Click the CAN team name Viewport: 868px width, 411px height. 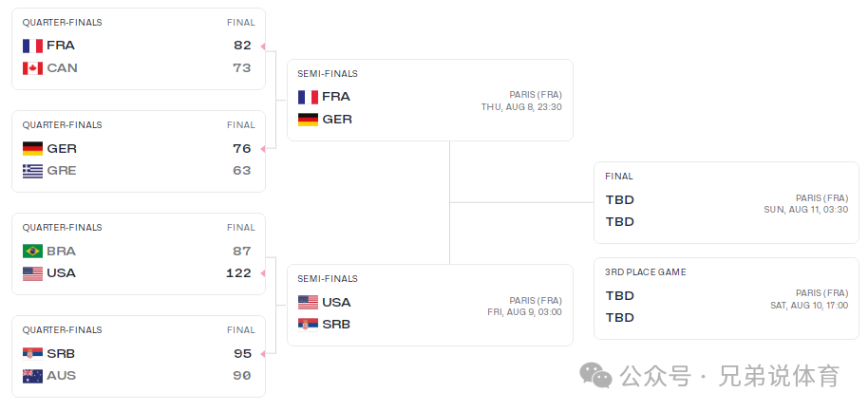pyautogui.click(x=62, y=68)
